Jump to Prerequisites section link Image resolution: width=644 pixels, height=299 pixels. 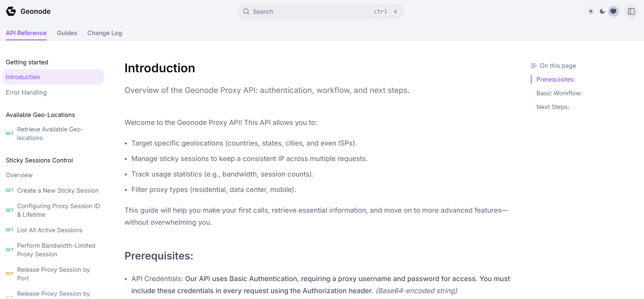tap(556, 79)
